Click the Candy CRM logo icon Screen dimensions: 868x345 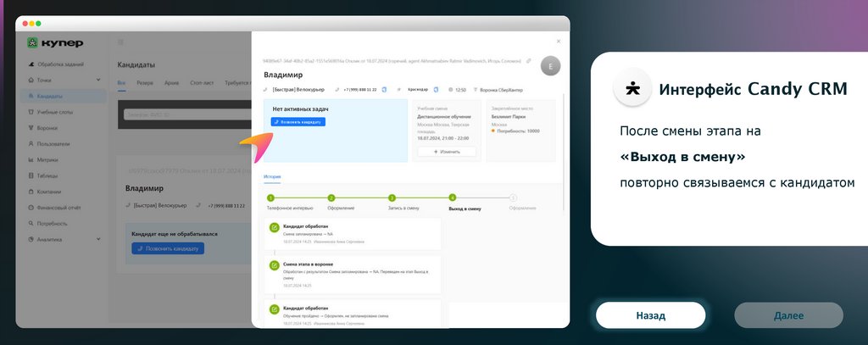click(x=632, y=88)
